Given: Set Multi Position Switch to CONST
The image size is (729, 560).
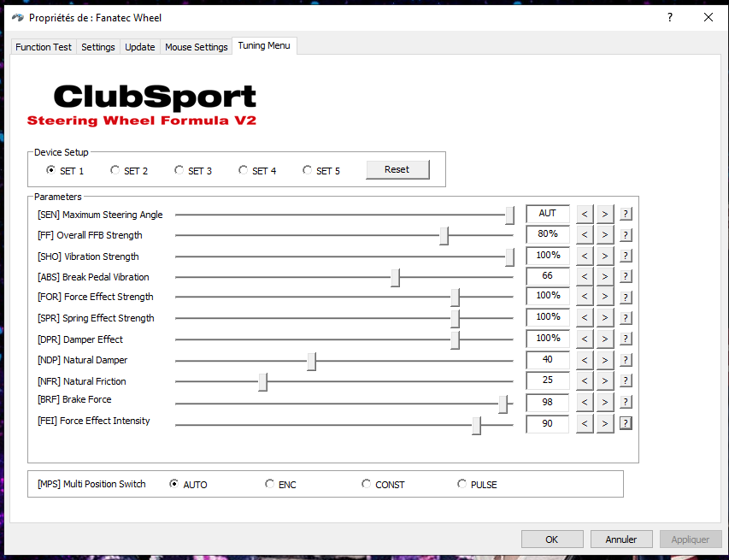Looking at the screenshot, I should tap(383, 484).
